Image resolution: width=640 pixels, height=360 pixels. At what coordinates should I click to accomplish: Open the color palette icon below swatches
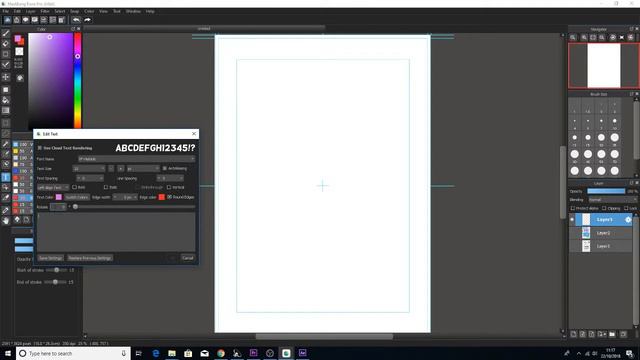point(20,78)
